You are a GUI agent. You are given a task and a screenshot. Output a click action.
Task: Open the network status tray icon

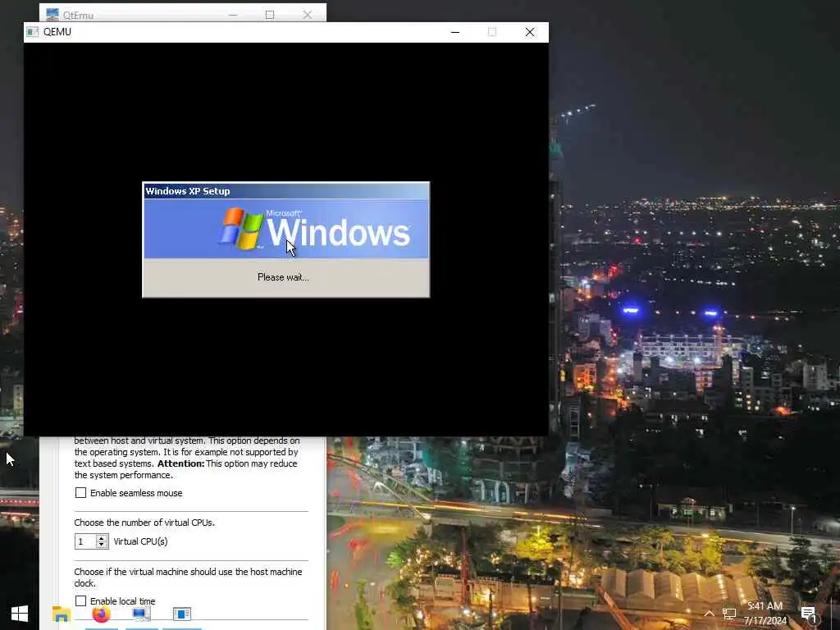click(729, 614)
